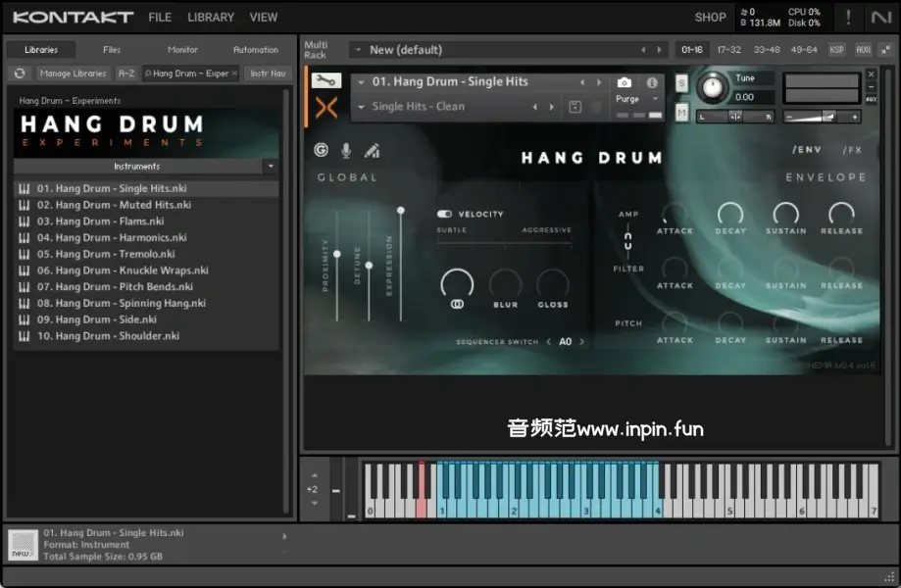Viewport: 901px width, 588px height.
Task: Click the Manage Libraries button
Action: coord(74,73)
